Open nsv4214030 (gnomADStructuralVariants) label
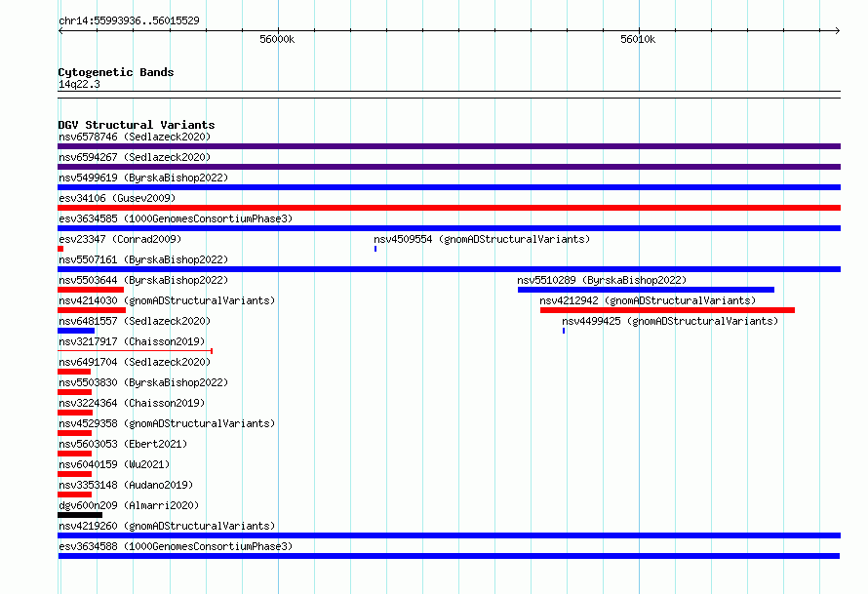 tap(167, 300)
